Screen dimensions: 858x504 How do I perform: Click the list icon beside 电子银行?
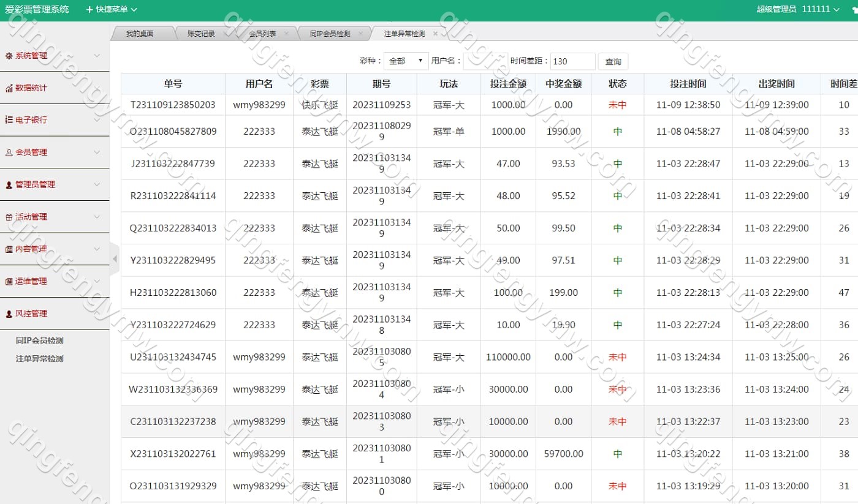click(9, 120)
